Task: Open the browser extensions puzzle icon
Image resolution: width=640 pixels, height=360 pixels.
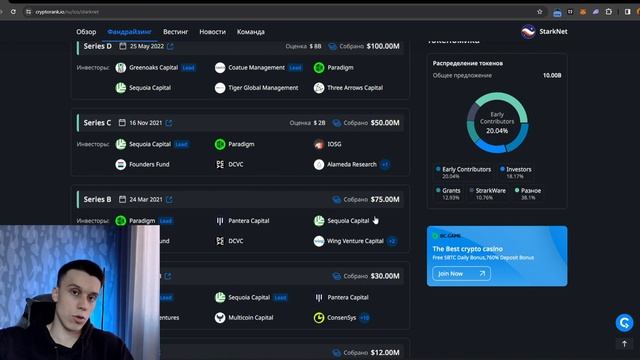Action: tap(609, 12)
